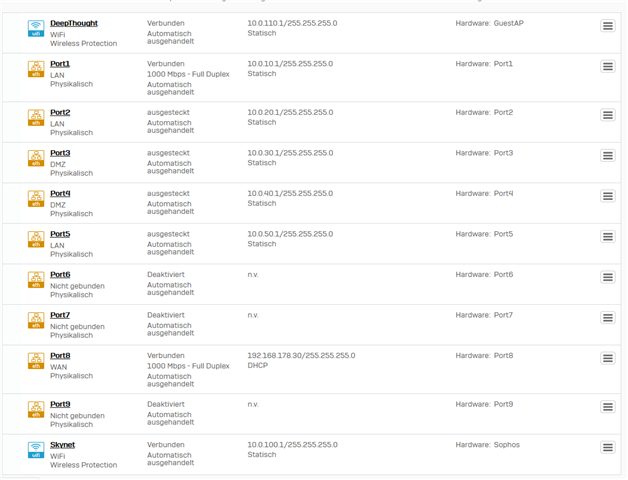The height and width of the screenshot is (480, 628).
Task: Open the hamburger menu for Port8
Action: coord(607,358)
